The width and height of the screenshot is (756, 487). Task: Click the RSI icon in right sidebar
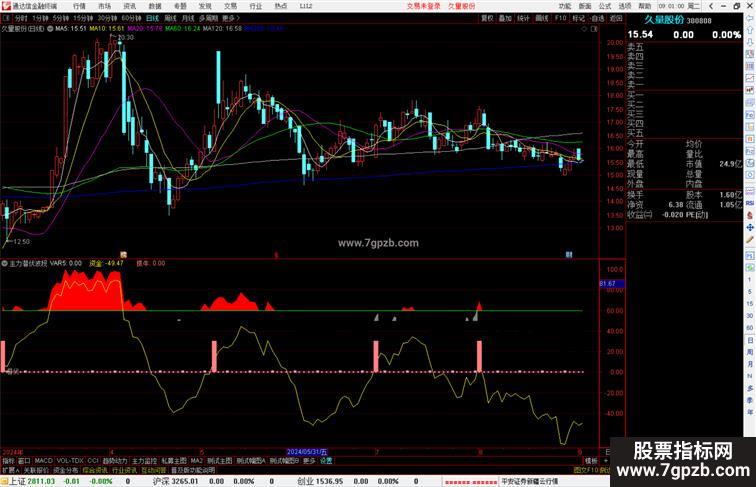[750, 203]
